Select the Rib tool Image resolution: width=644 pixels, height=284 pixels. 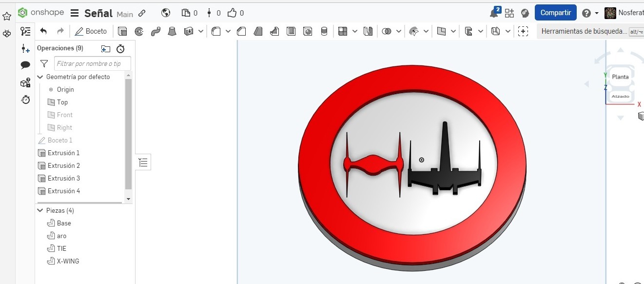pyautogui.click(x=274, y=31)
